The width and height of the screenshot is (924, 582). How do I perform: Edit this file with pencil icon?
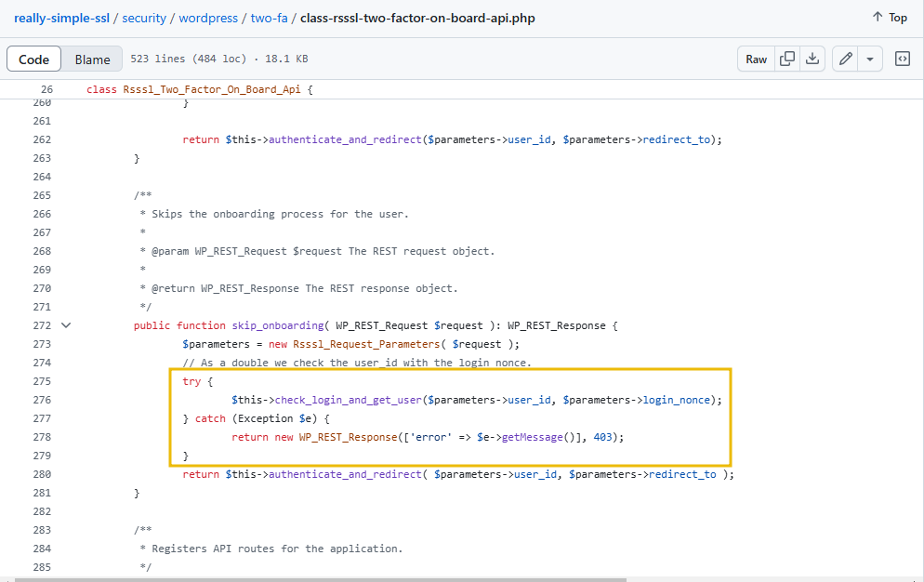tap(845, 59)
